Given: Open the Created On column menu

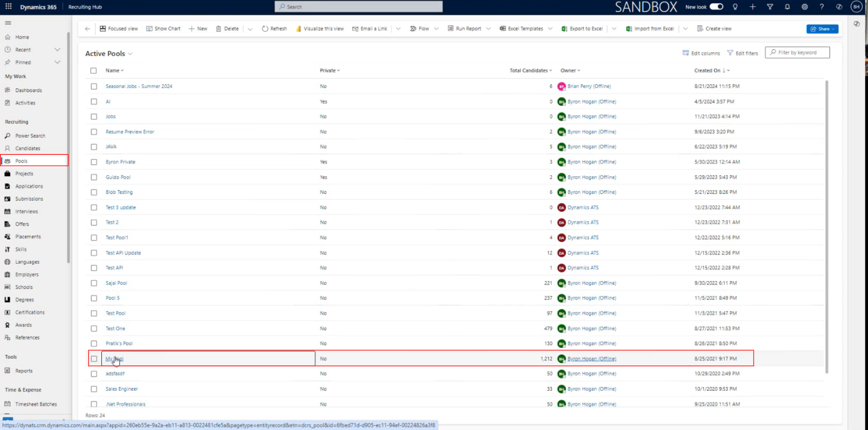Looking at the screenshot, I should click(712, 70).
